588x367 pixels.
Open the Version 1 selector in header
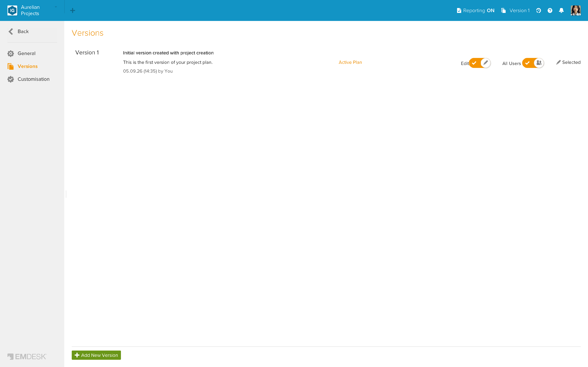click(515, 10)
